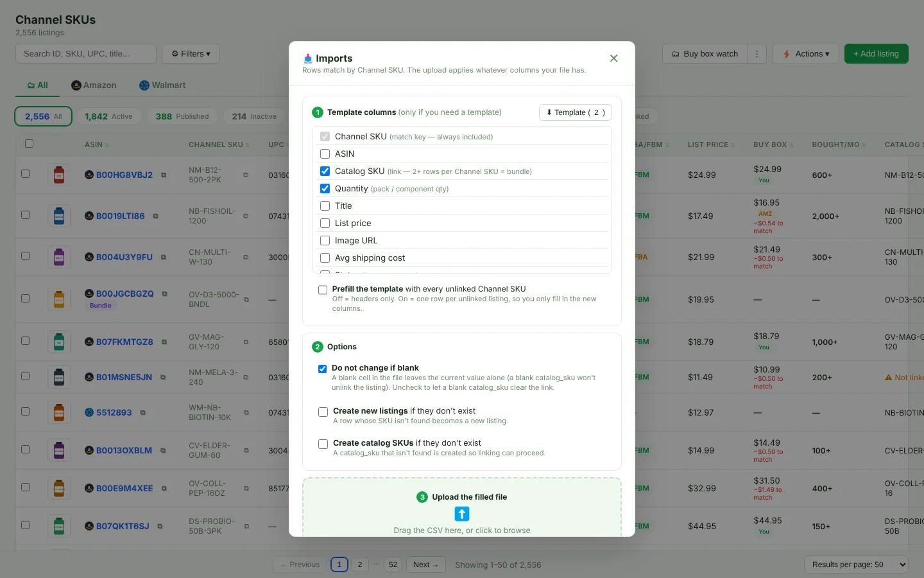Check the List price column checkbox

pos(325,223)
